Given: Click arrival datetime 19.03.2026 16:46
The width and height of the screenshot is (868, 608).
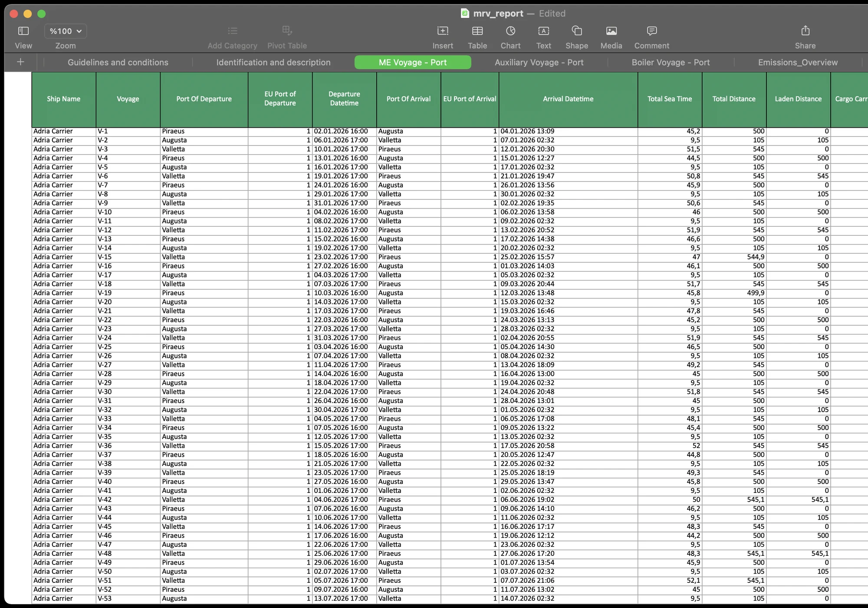Looking at the screenshot, I should pyautogui.click(x=568, y=311).
